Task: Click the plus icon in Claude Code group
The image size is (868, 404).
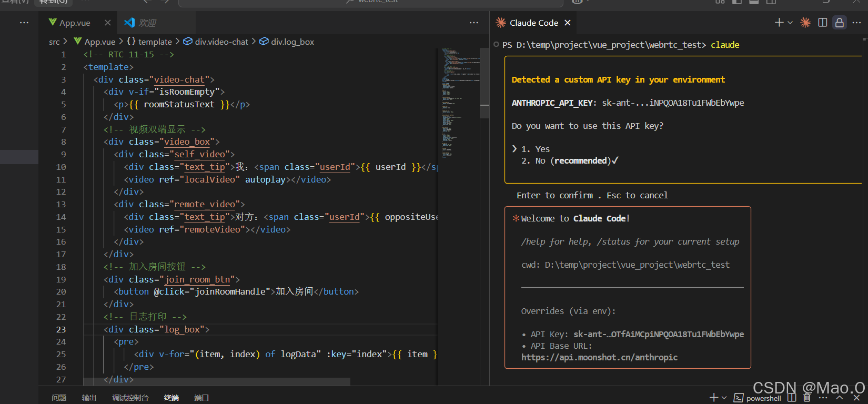Action: [x=779, y=22]
